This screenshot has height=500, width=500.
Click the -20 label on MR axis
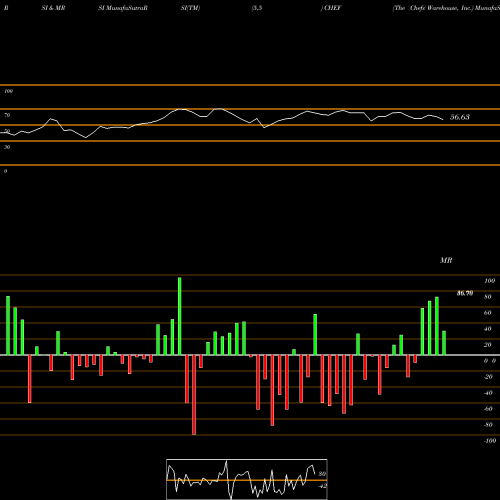point(488,377)
